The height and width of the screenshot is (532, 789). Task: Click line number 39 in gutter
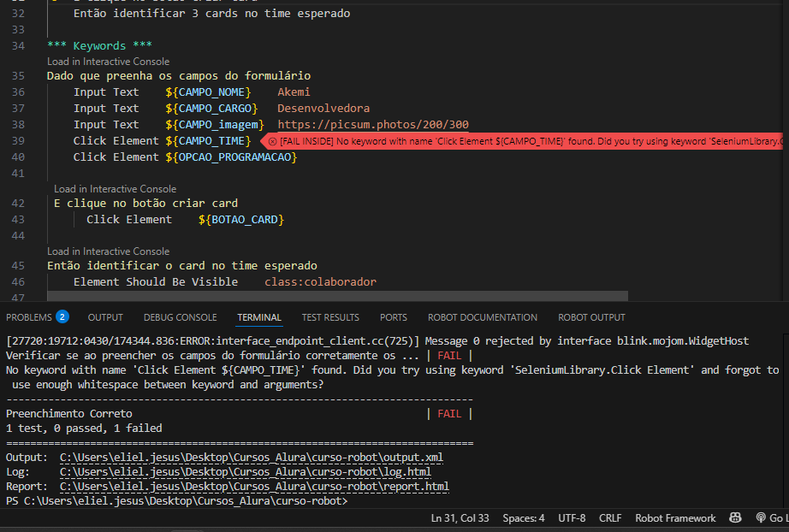(x=18, y=141)
